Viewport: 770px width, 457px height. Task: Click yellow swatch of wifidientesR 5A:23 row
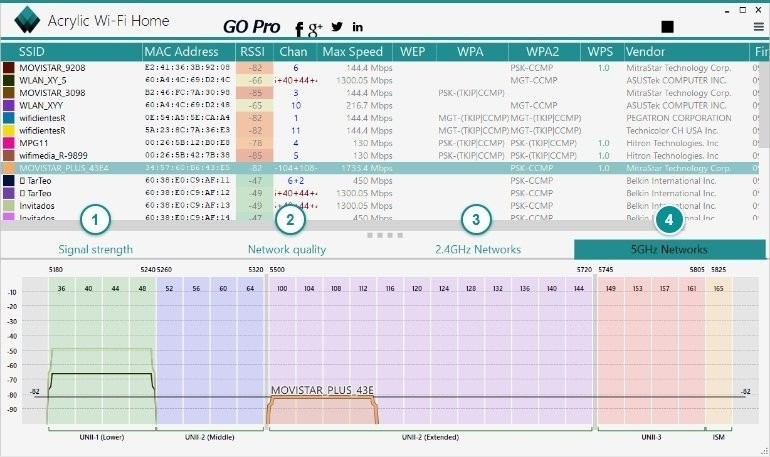[x=9, y=130]
